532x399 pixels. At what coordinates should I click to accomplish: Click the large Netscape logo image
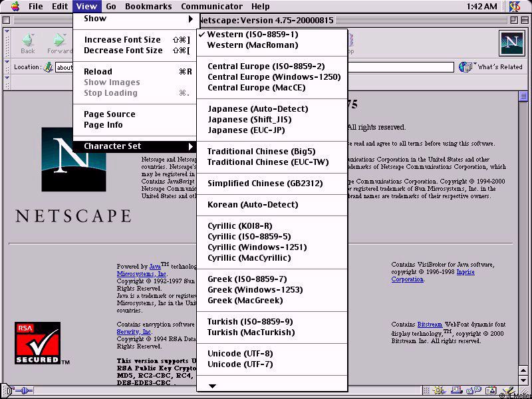74,160
